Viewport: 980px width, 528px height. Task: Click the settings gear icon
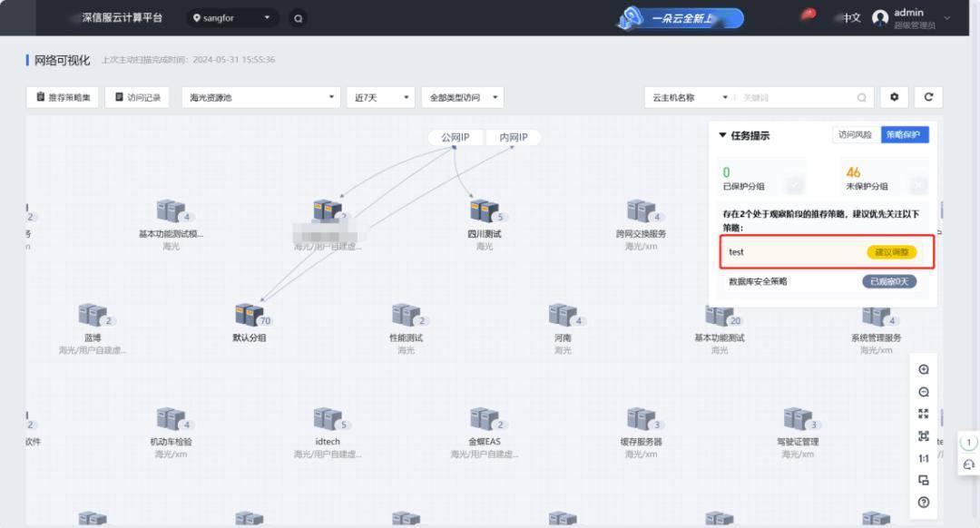pos(894,97)
